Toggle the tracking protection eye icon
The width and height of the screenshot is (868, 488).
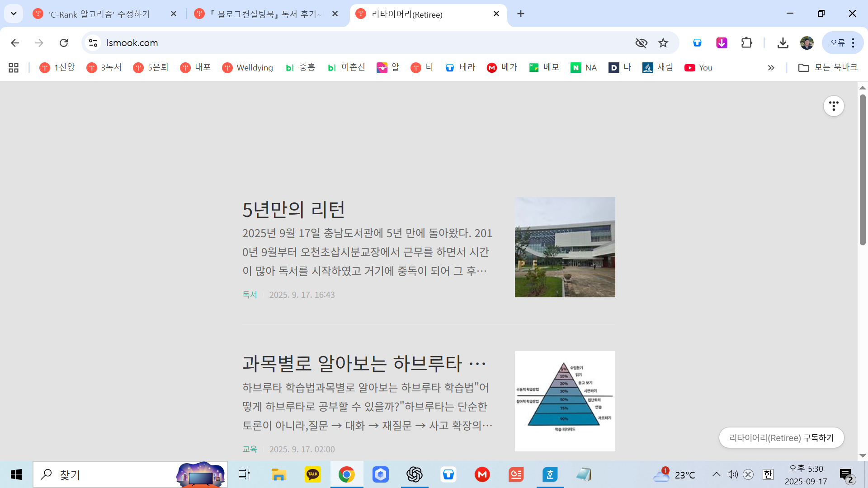[641, 43]
